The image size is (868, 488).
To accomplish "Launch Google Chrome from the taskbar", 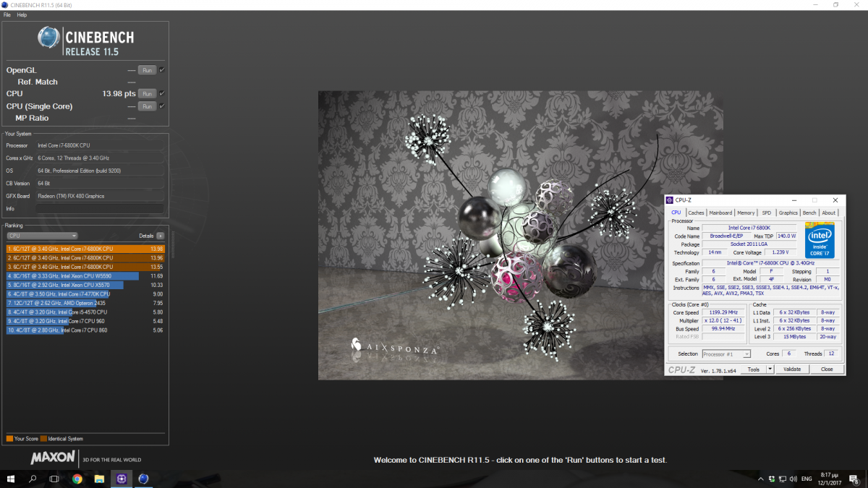I will pyautogui.click(x=77, y=479).
